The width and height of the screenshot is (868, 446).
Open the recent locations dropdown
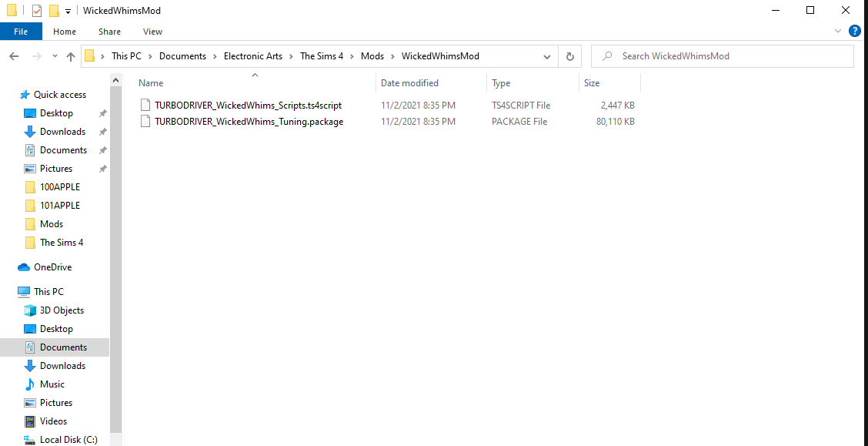55,56
